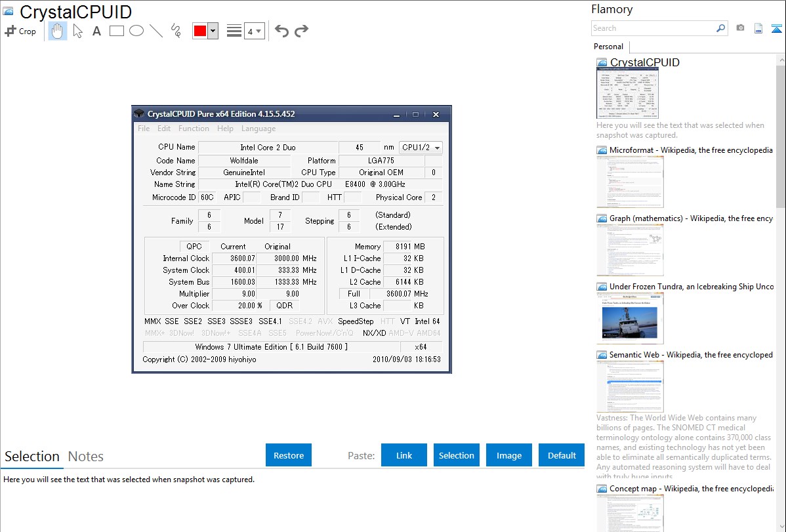This screenshot has width=786, height=532.
Task: Select the freehand squiggle drawing tool
Action: 176,31
